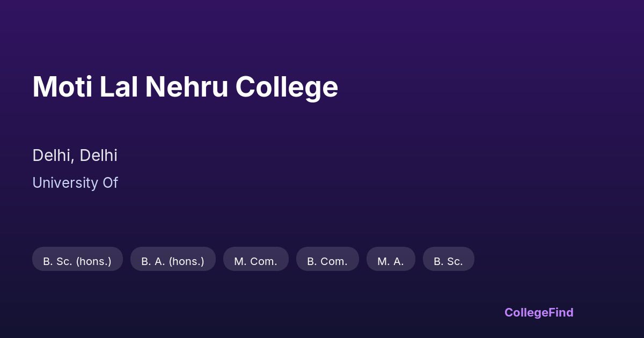Choose the M. Com. course tag
This screenshot has height=338, width=644.
[x=255, y=259]
